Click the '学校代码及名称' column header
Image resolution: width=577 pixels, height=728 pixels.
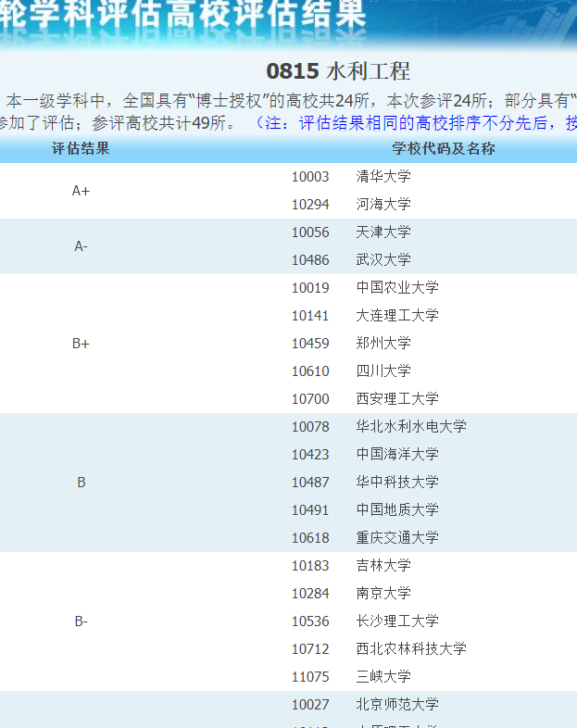[444, 148]
